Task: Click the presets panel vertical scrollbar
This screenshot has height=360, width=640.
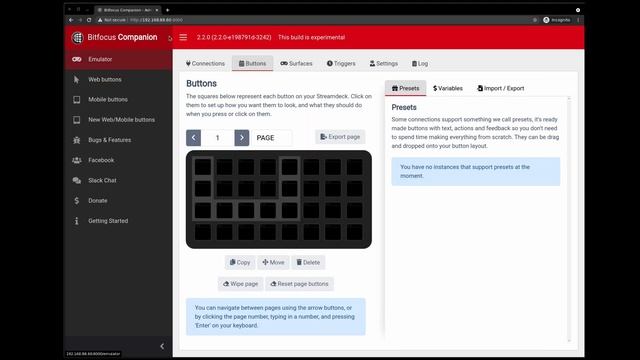Action: [569, 219]
